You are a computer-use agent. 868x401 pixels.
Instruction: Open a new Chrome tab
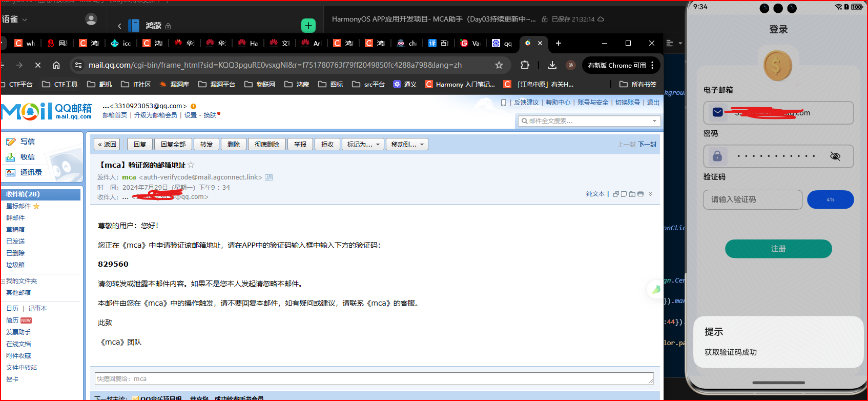559,43
